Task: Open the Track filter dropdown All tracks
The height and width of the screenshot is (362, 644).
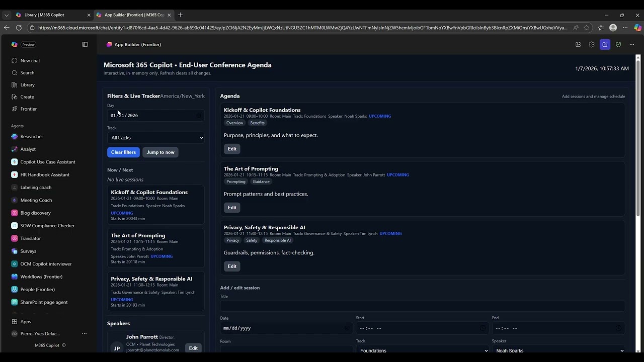Action: pos(156,138)
